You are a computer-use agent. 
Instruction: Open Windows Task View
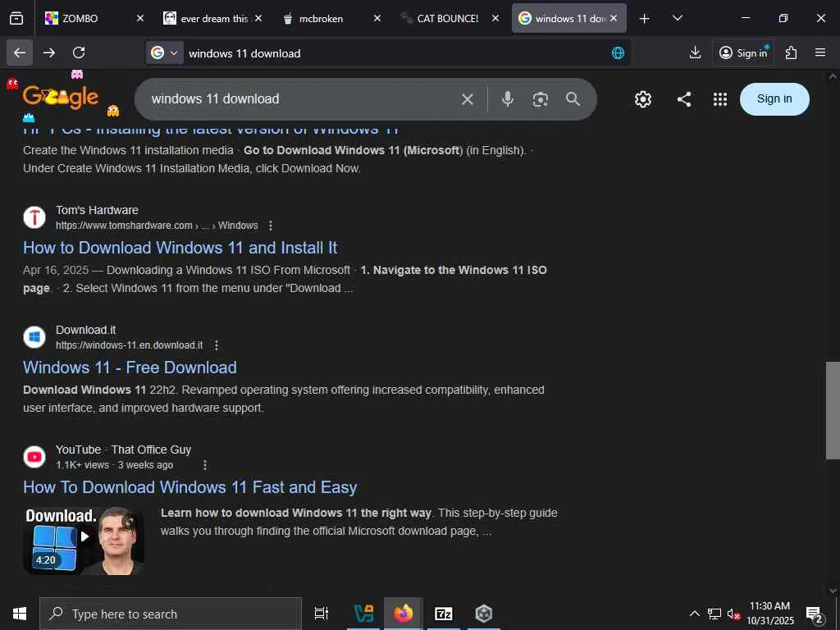[x=321, y=614]
